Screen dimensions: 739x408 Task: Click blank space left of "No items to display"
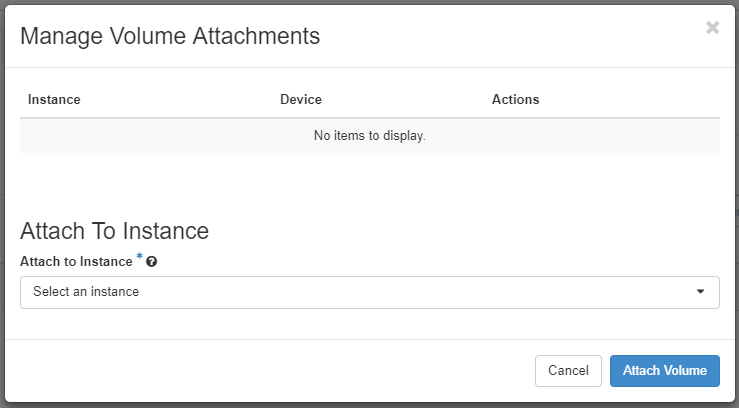coord(150,136)
